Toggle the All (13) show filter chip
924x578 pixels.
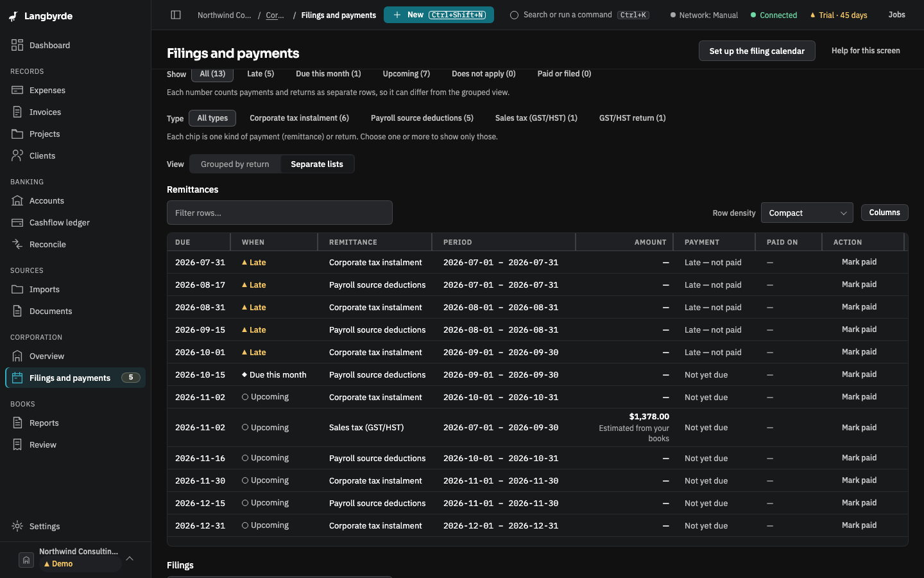pos(212,74)
